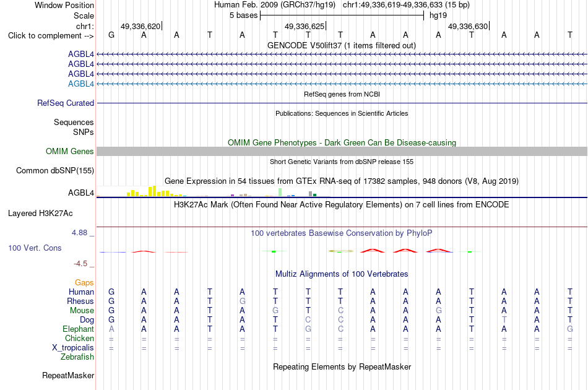Select the 'X_tropicalis' species label
Image resolution: width=588 pixels, height=390 pixels.
tap(73, 348)
